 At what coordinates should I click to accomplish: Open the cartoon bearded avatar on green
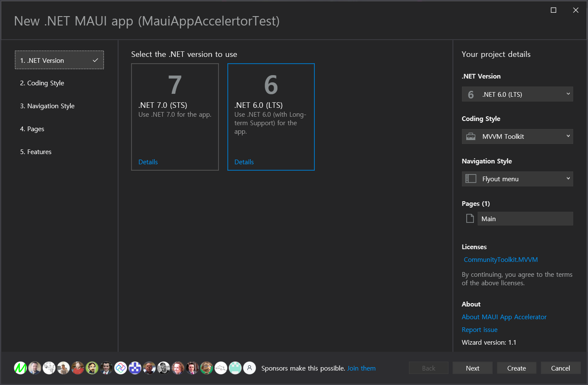[x=92, y=368]
